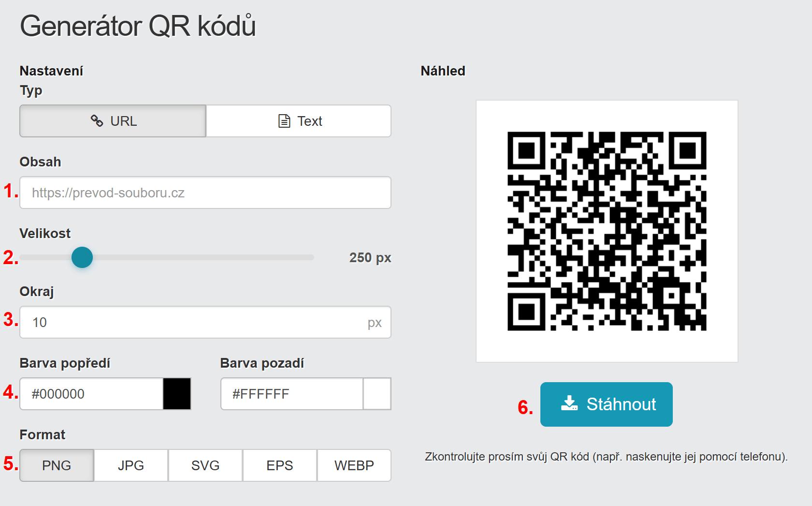Open the white background color swatch
Image resolution: width=812 pixels, height=506 pixels.
377,394
